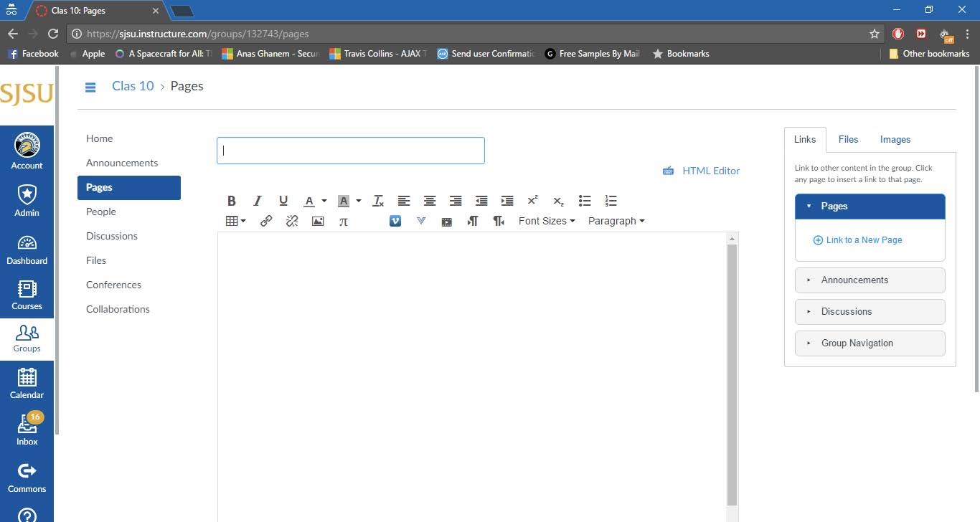Insert a hyperlink using the link icon
The width and height of the screenshot is (980, 522).
(266, 221)
